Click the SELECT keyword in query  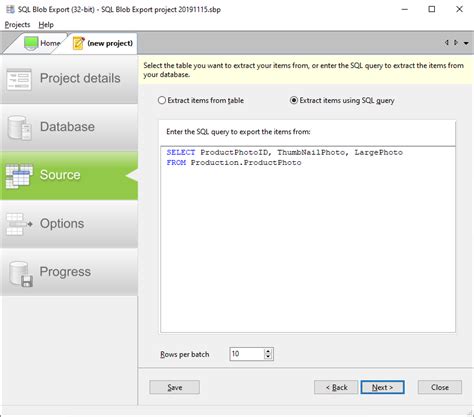point(181,152)
